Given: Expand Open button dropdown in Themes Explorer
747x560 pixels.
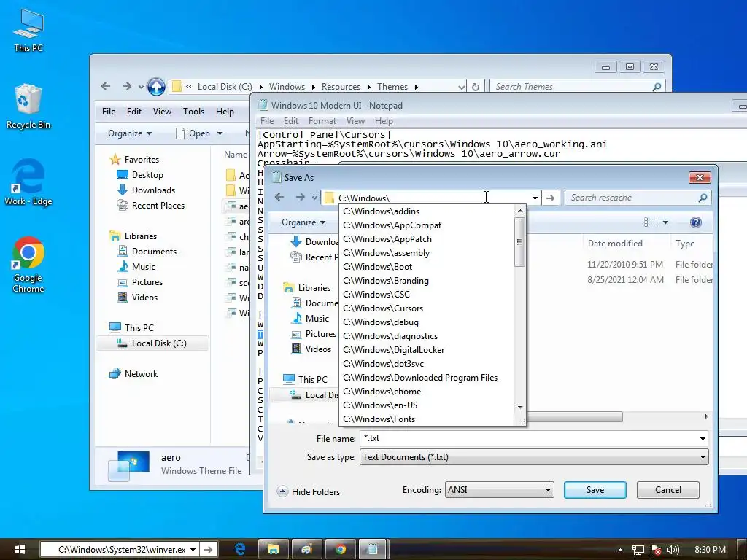Looking at the screenshot, I should click(220, 134).
